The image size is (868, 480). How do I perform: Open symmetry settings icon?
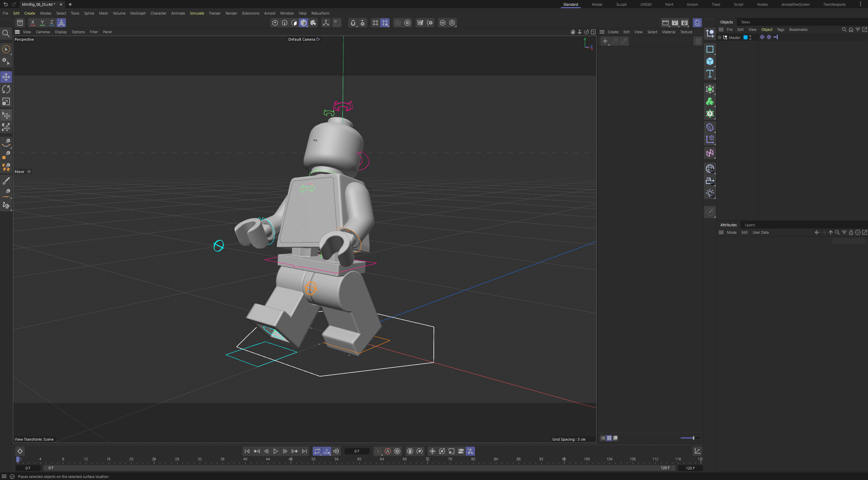(430, 23)
